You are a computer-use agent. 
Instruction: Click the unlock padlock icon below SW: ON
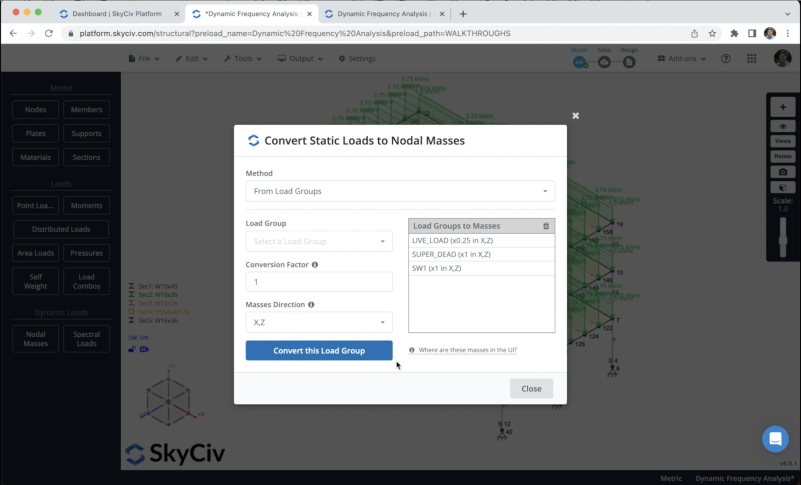(x=132, y=350)
